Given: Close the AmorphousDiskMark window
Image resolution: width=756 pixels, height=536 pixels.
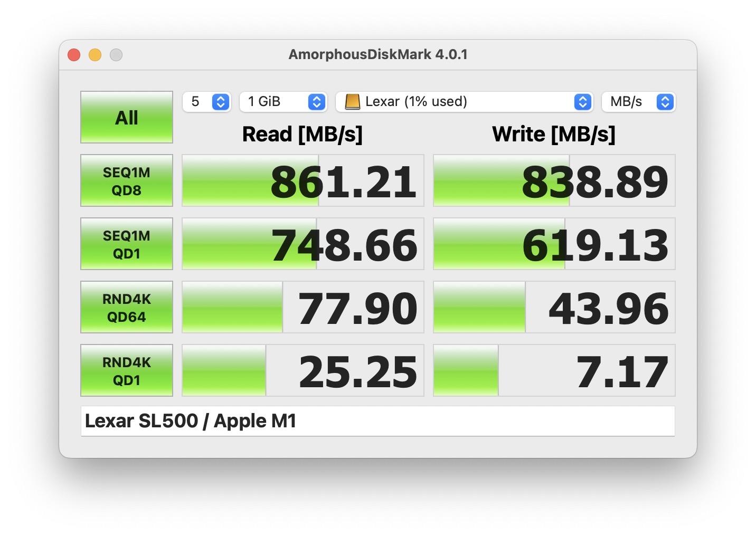Looking at the screenshot, I should 74,55.
